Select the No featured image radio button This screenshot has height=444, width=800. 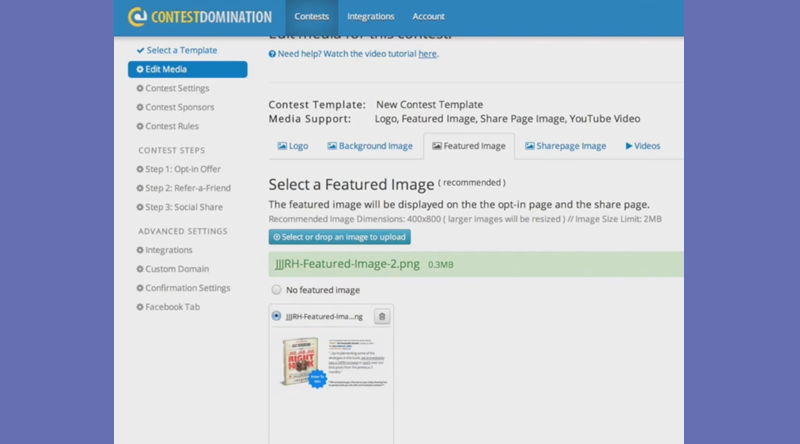[276, 290]
